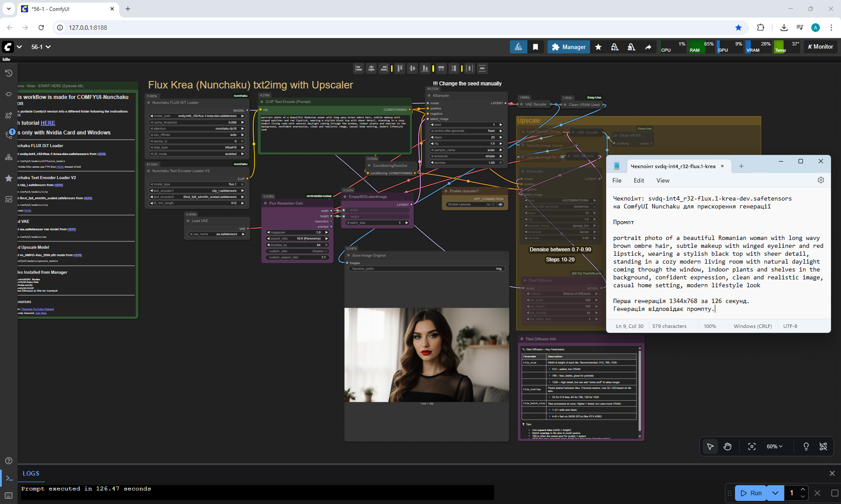Open the 60% zoom dropdown
This screenshot has width=841, height=504.
click(x=774, y=447)
